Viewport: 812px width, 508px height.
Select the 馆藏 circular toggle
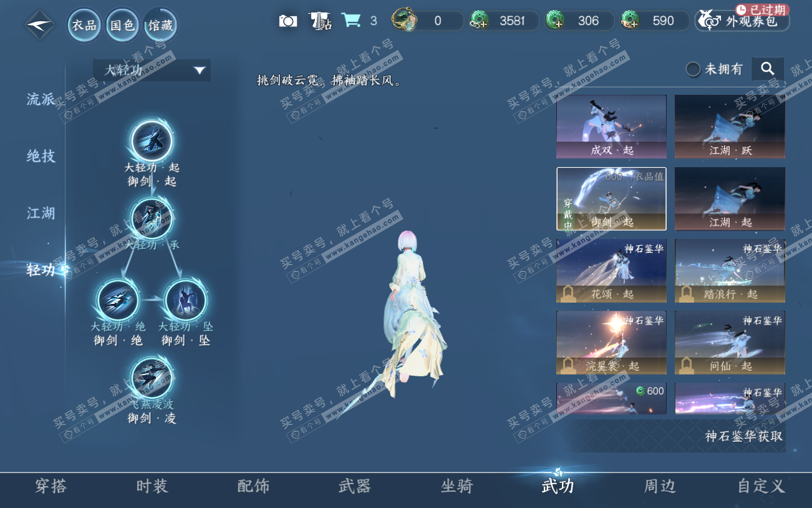160,25
